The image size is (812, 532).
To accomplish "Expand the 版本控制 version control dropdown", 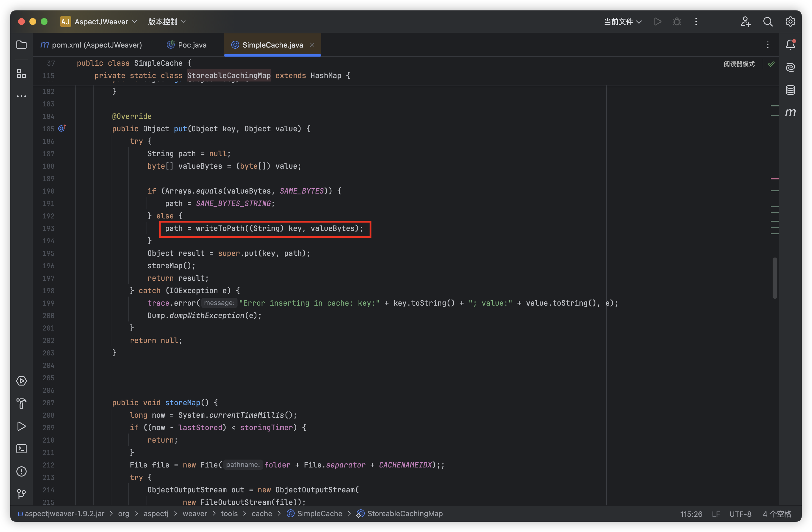I will tap(167, 22).
